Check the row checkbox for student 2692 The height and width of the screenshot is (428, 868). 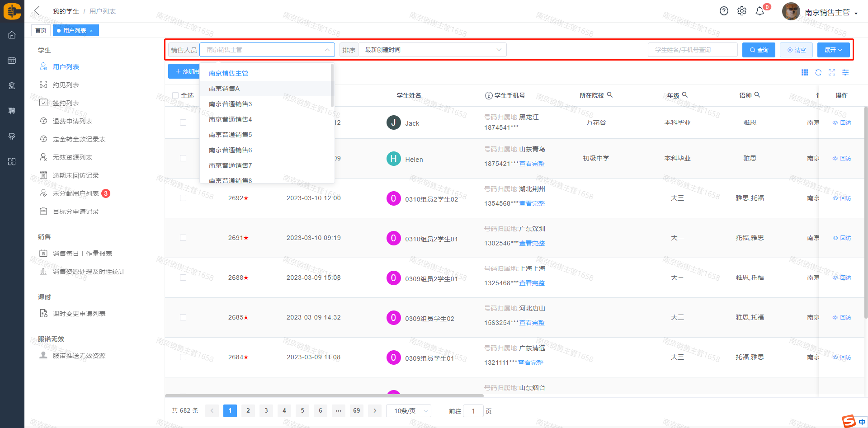tap(183, 198)
